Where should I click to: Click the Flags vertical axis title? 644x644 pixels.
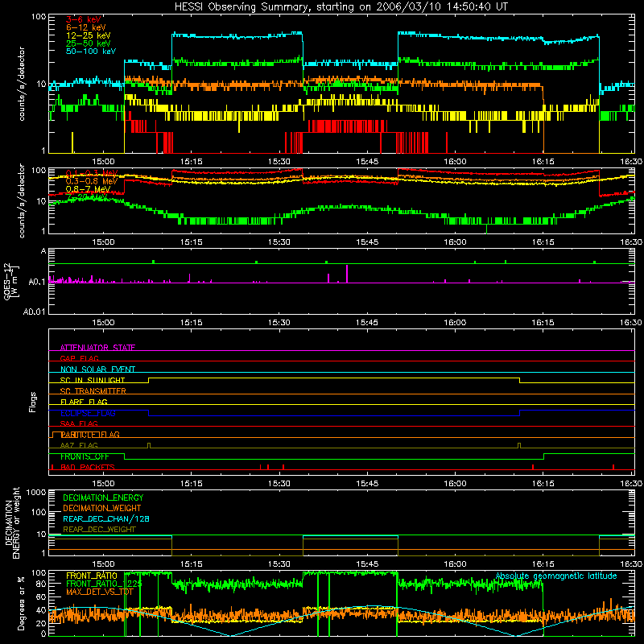tap(33, 402)
